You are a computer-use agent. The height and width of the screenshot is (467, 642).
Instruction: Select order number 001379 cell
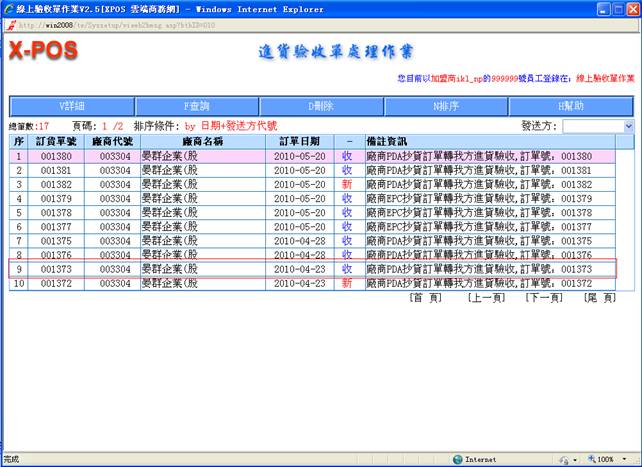[x=55, y=199]
